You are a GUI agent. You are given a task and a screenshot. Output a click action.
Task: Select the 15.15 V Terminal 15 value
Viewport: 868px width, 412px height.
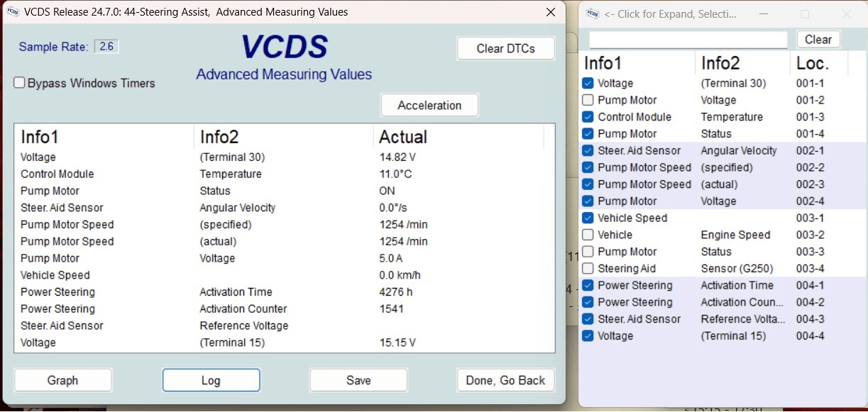(x=397, y=343)
